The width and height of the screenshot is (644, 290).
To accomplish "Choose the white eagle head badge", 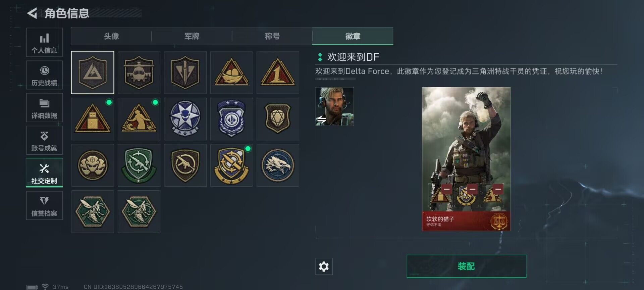I will pos(278,165).
